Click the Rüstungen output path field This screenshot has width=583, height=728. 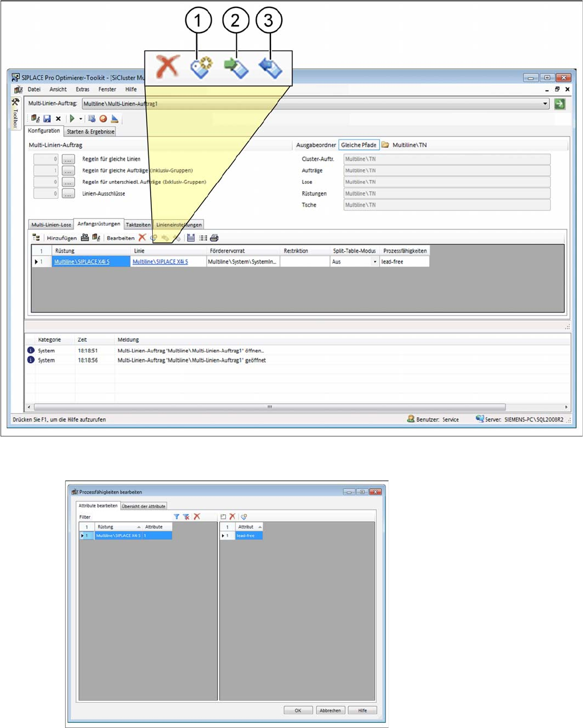[x=447, y=193]
